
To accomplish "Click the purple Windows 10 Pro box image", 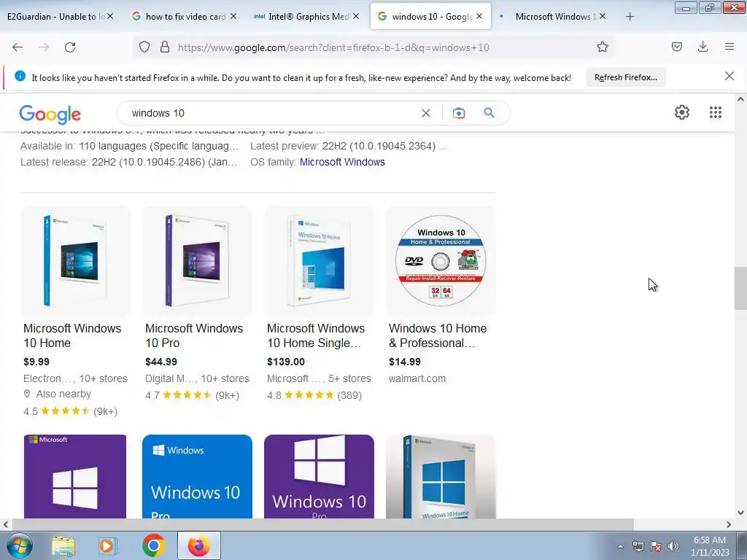I will (x=197, y=261).
